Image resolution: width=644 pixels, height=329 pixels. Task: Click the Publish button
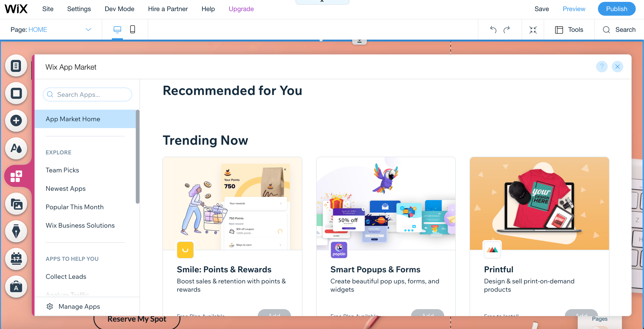click(x=617, y=9)
